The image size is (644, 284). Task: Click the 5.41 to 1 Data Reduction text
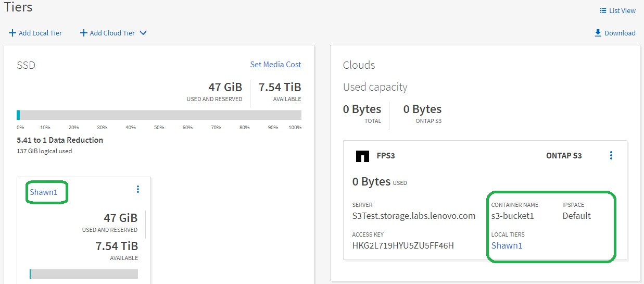click(x=60, y=140)
